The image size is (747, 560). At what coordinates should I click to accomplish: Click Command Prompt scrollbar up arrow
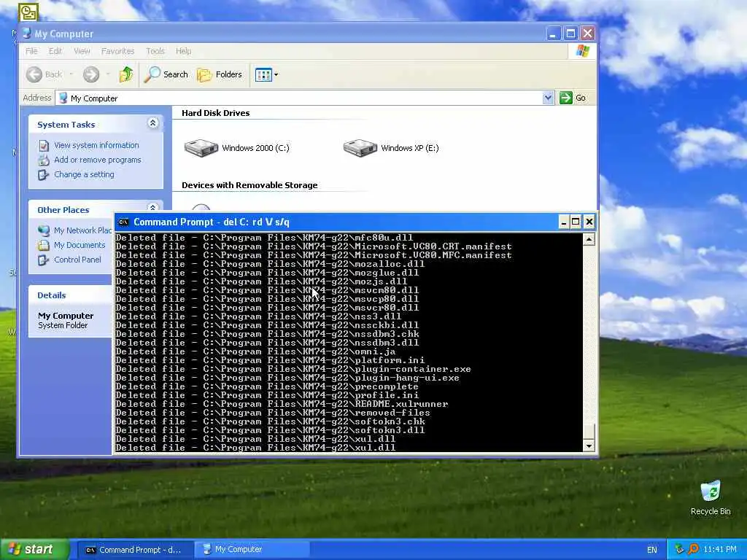(x=589, y=239)
